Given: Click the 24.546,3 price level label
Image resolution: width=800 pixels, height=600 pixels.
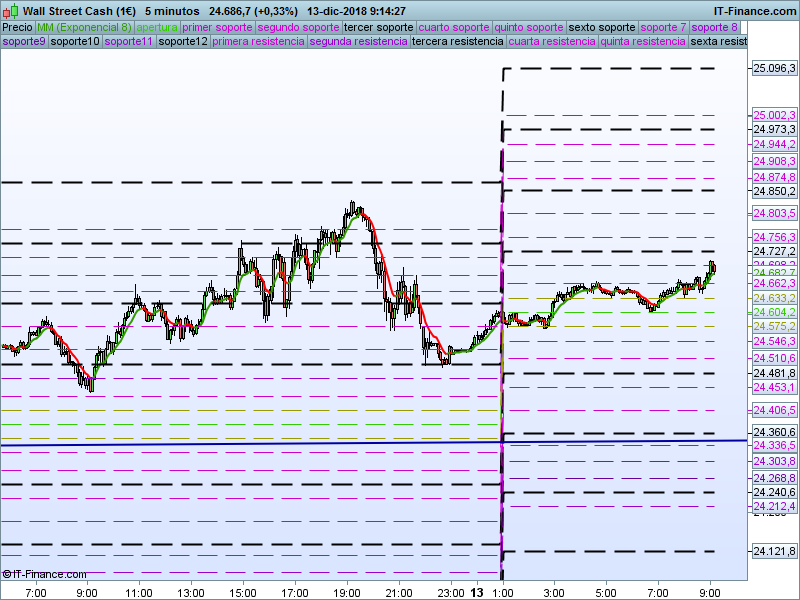Looking at the screenshot, I should click(774, 341).
